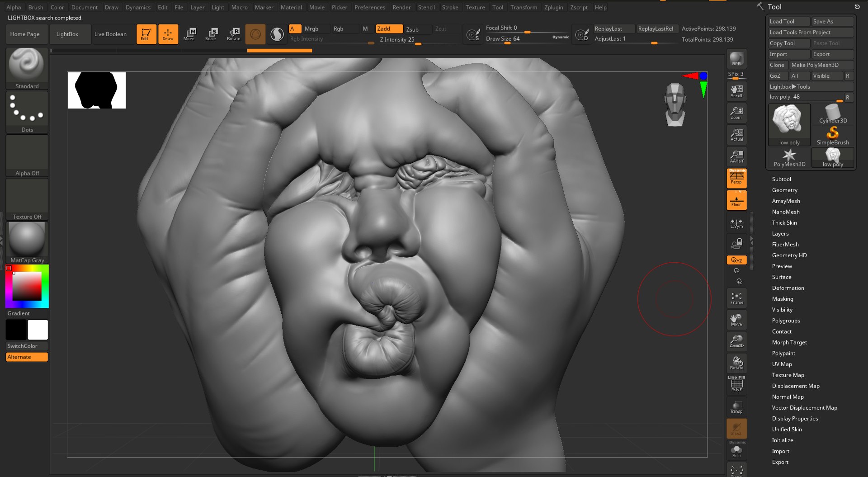Expand the Surface section

tap(781, 277)
